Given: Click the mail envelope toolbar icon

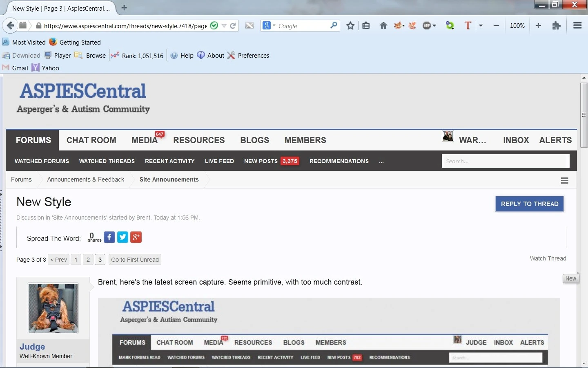Looking at the screenshot, I should pyautogui.click(x=249, y=26).
